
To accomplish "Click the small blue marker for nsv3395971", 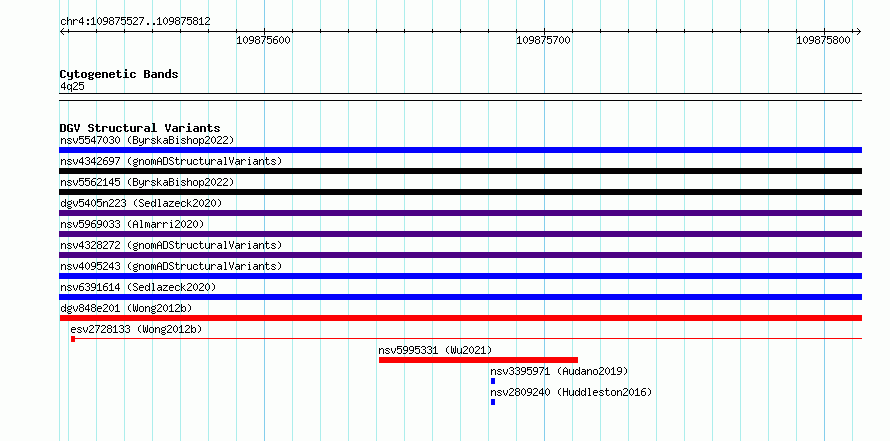I will (493, 381).
